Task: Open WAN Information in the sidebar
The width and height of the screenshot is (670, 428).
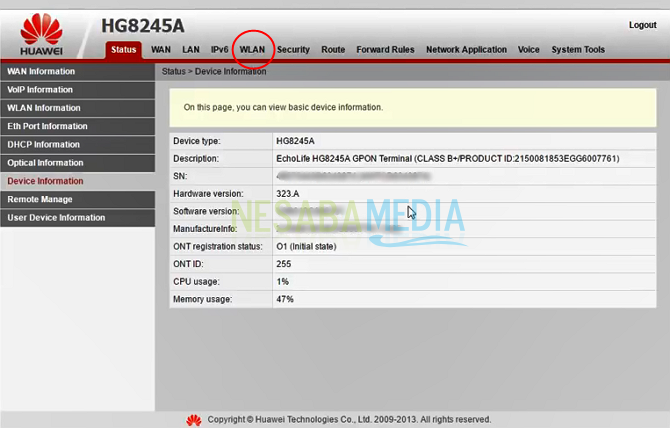Action: 41,72
